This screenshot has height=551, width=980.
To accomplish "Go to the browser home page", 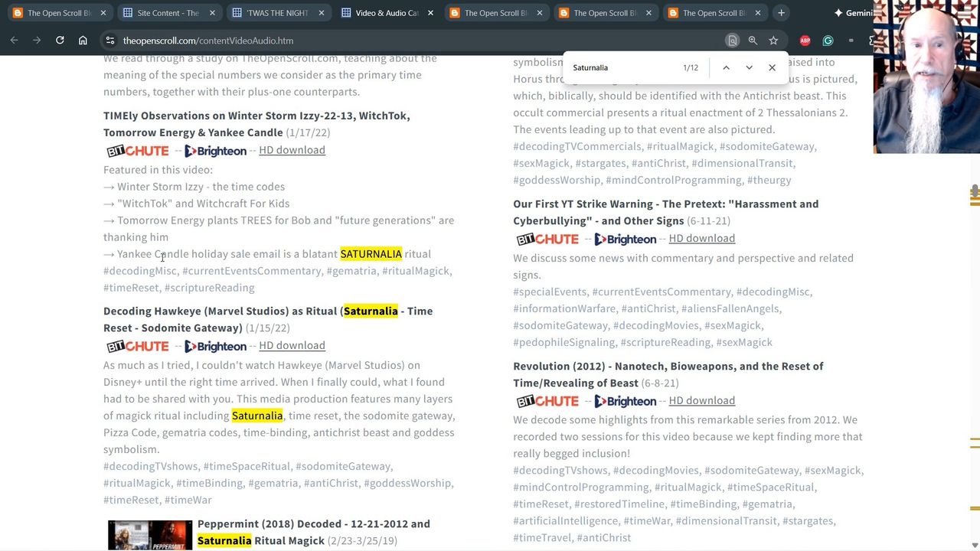I will pos(83,41).
